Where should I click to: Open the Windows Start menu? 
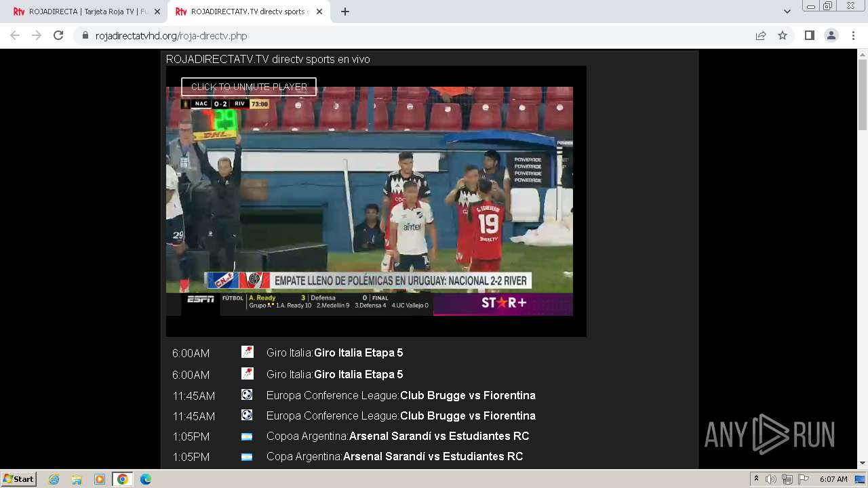pyautogui.click(x=18, y=479)
